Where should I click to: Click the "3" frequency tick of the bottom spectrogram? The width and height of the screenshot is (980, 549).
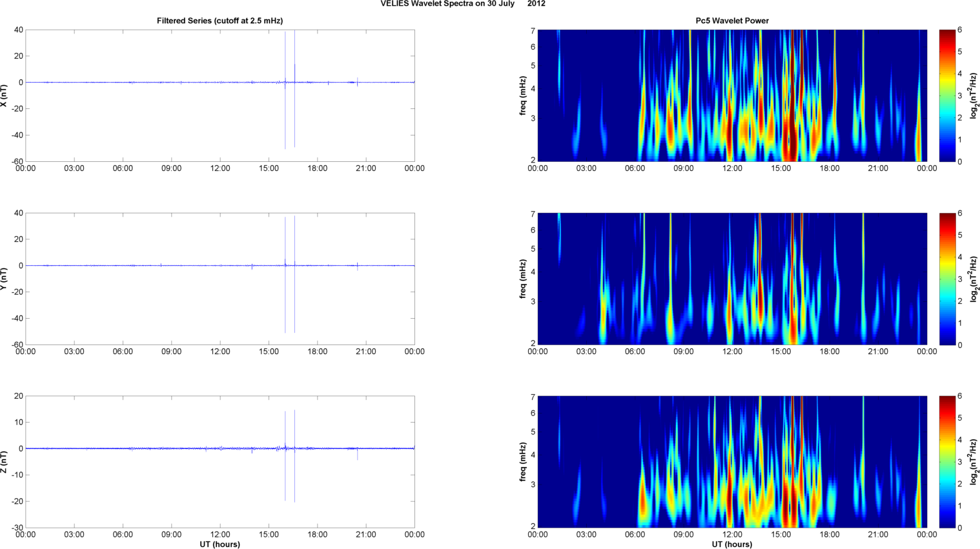pos(533,484)
